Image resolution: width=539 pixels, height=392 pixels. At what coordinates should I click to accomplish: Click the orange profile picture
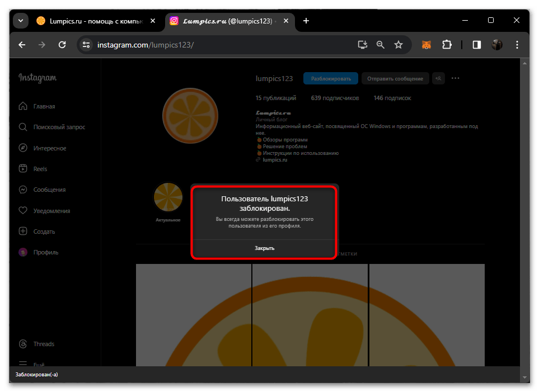pyautogui.click(x=190, y=115)
